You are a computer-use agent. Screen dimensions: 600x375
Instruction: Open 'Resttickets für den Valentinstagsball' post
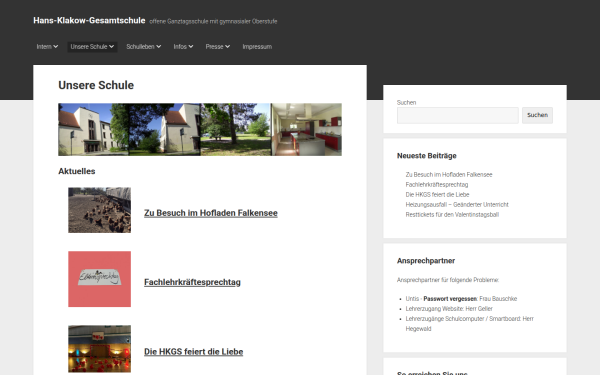(x=452, y=214)
